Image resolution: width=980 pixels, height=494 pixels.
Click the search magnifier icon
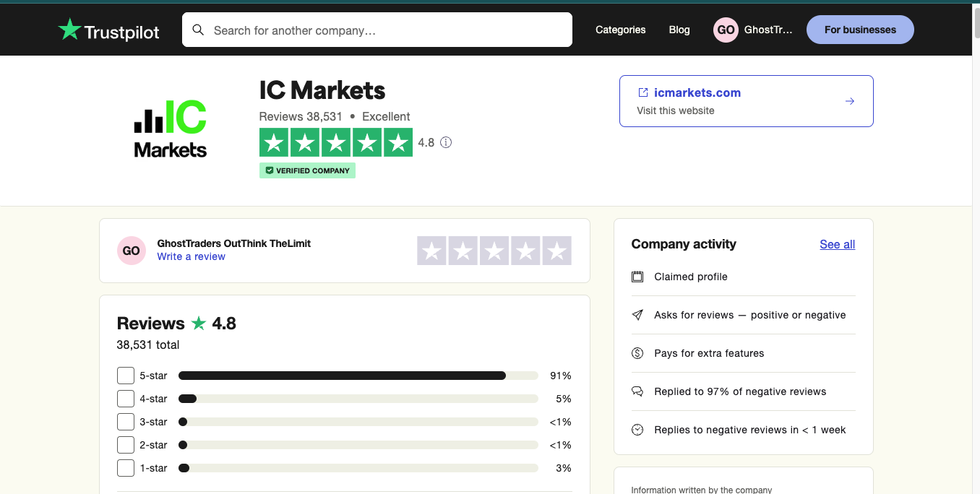(198, 30)
